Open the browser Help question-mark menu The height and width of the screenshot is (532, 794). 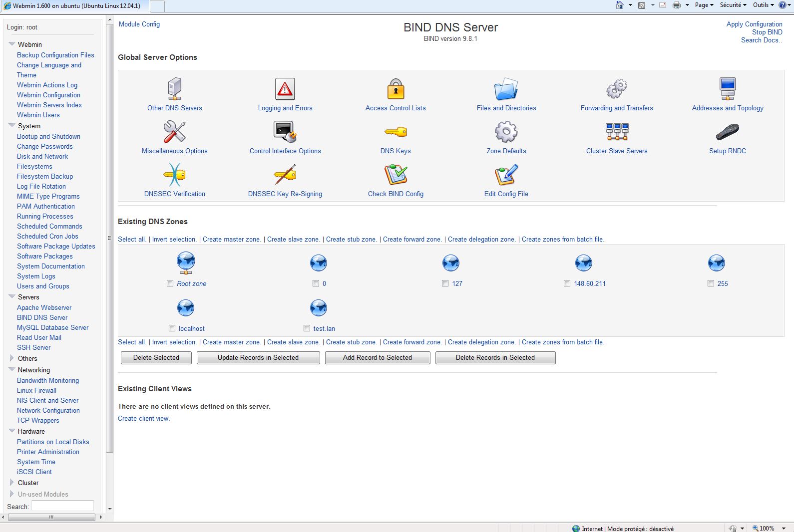pyautogui.click(x=785, y=5)
